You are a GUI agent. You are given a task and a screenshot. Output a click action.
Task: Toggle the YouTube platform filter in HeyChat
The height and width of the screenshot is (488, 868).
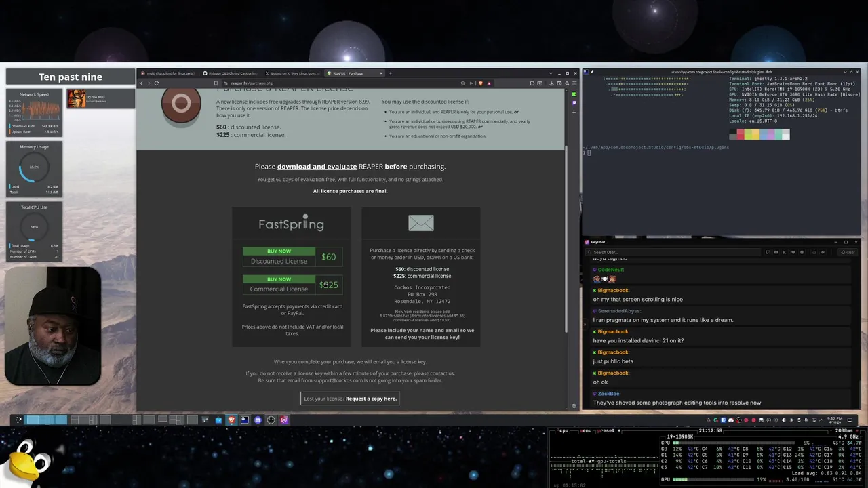coord(776,252)
